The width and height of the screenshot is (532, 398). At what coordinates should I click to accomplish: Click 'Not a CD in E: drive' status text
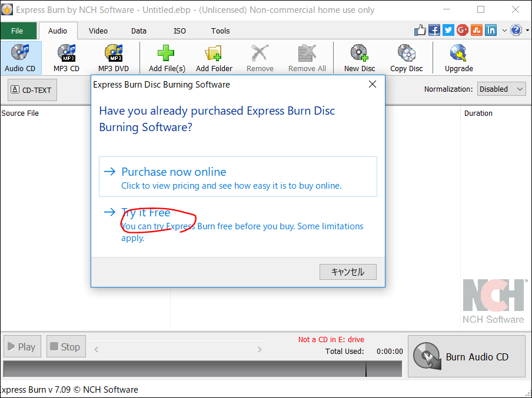[331, 339]
